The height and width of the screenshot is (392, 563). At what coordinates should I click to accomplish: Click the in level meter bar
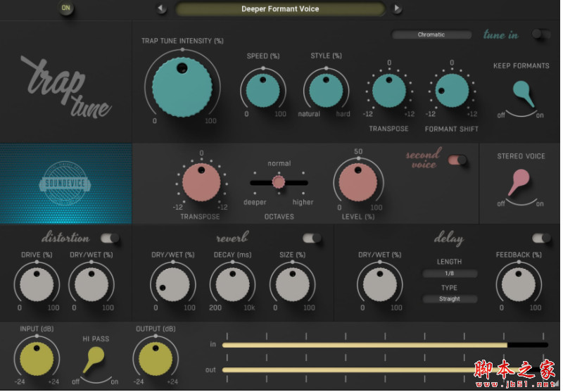(x=385, y=345)
